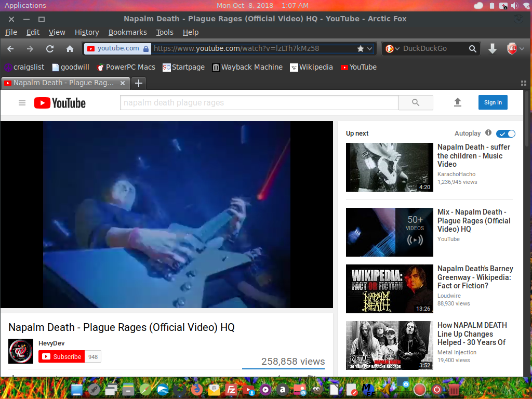The height and width of the screenshot is (399, 532).
Task: Close the Napalm Death tab
Action: pyautogui.click(x=123, y=83)
